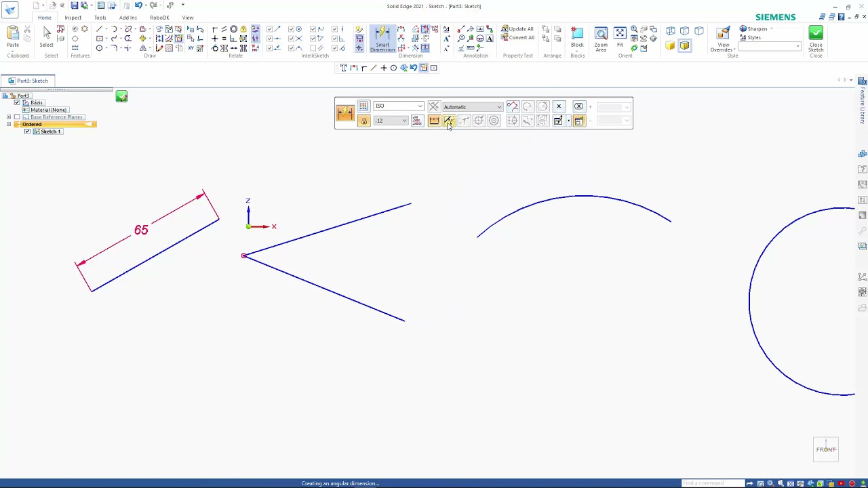Click the Save icon in quick access toolbar
Viewport: 868px width, 488px height.
tap(74, 5)
